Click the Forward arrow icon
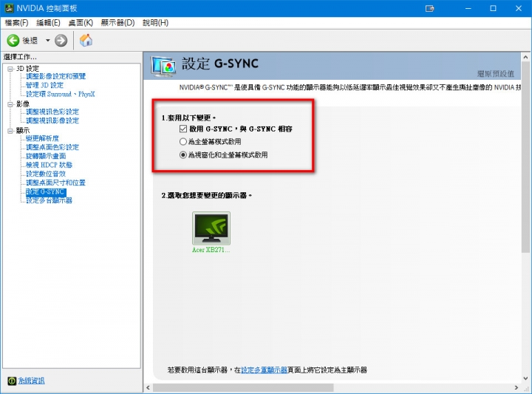The width and height of the screenshot is (532, 394). click(x=61, y=41)
